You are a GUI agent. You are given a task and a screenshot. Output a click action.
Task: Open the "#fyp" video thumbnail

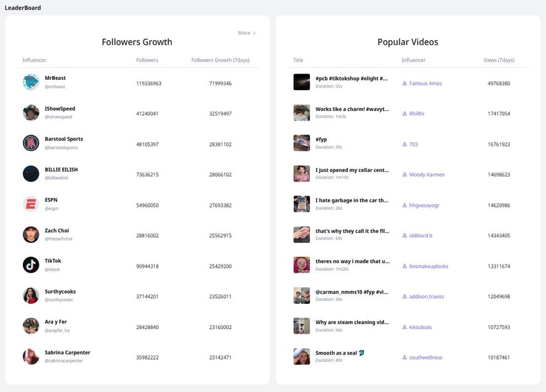tap(302, 143)
